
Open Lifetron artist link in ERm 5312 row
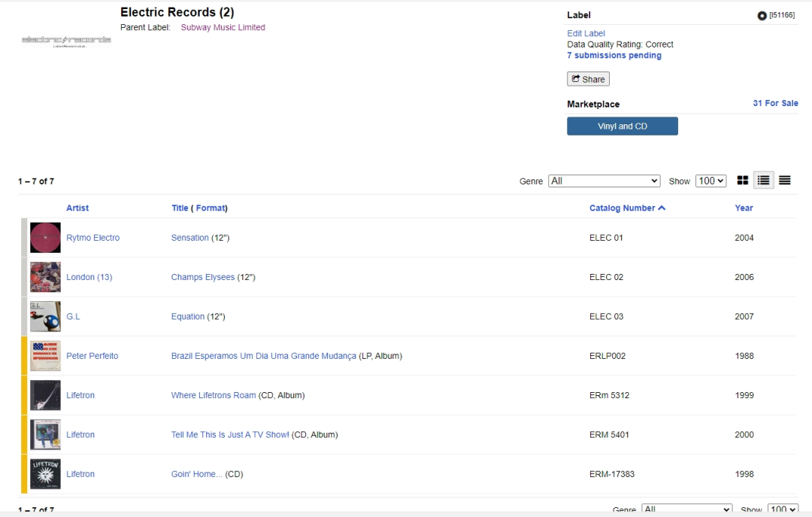[x=80, y=395]
